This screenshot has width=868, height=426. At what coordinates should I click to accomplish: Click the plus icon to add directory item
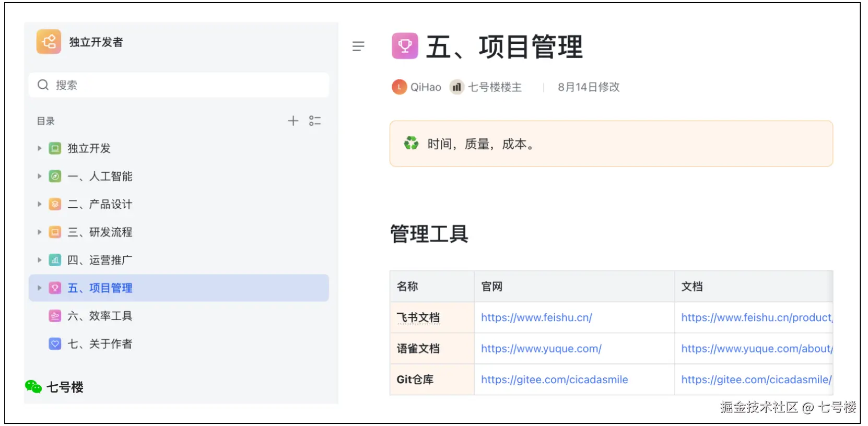tap(293, 121)
